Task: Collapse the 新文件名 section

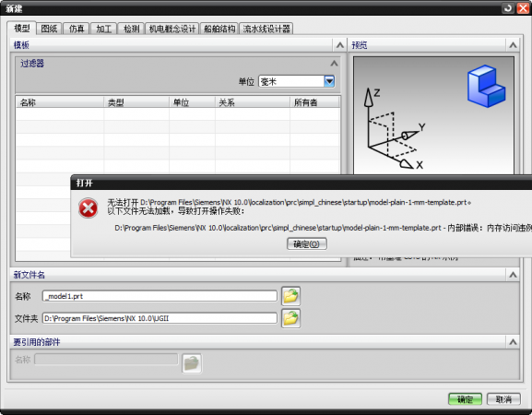Action: click(x=513, y=275)
